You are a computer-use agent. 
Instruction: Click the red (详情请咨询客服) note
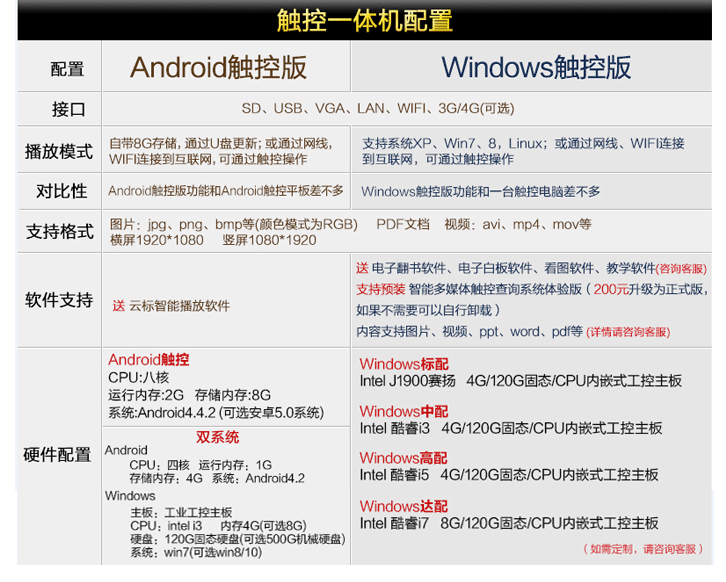[x=628, y=332]
